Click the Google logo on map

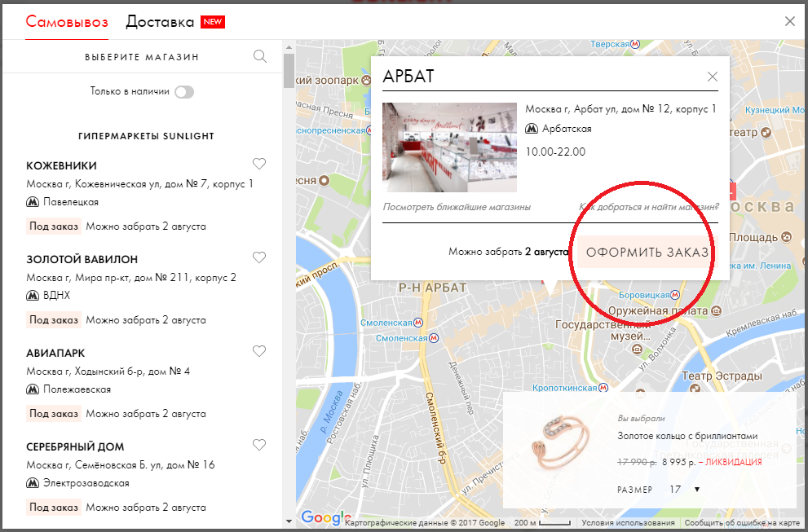325,517
